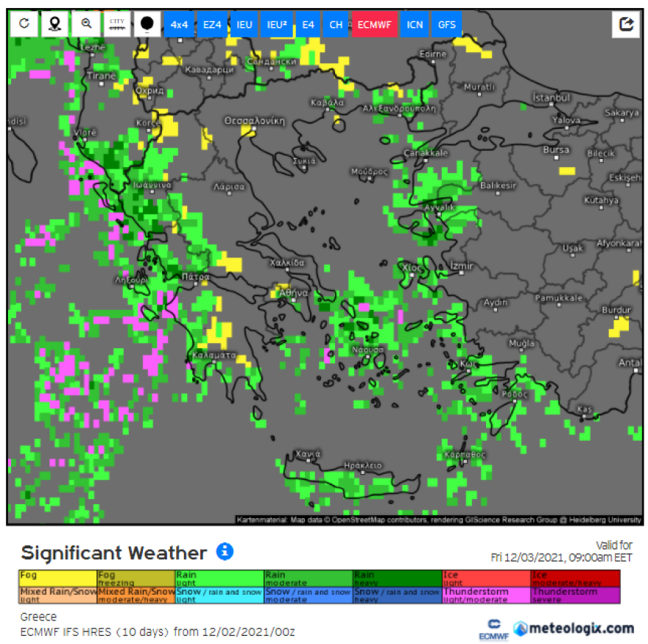This screenshot has height=644, width=648.
Task: Click the location pin icon
Action: tap(55, 24)
